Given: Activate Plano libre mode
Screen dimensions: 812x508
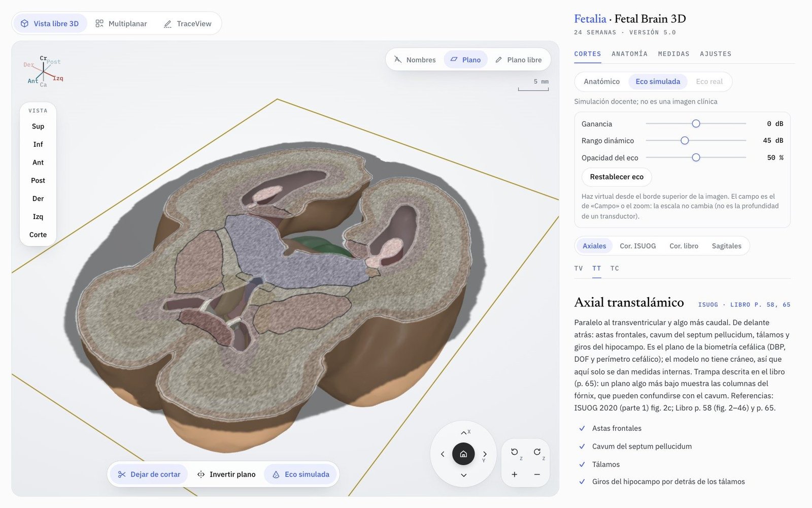Looking at the screenshot, I should point(518,59).
